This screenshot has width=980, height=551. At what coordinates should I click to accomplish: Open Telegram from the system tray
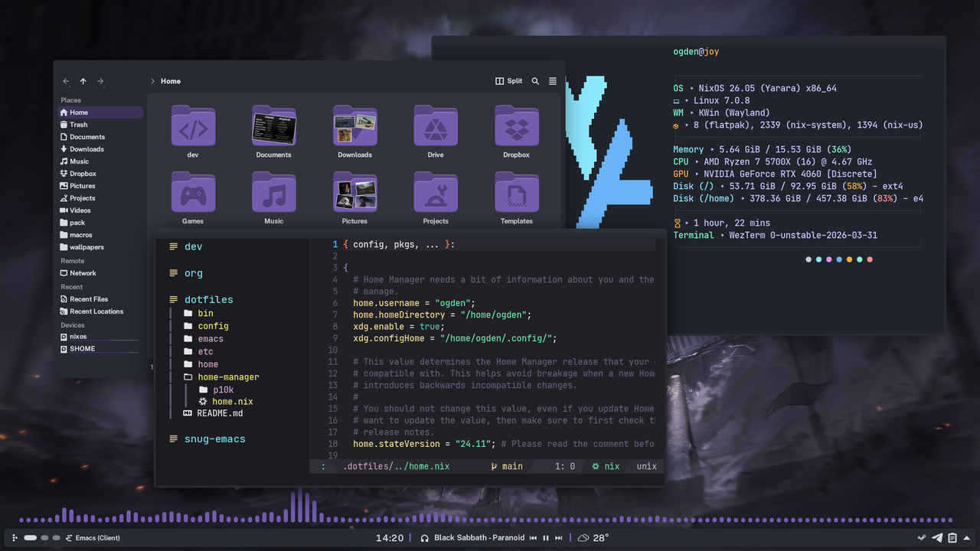click(937, 538)
